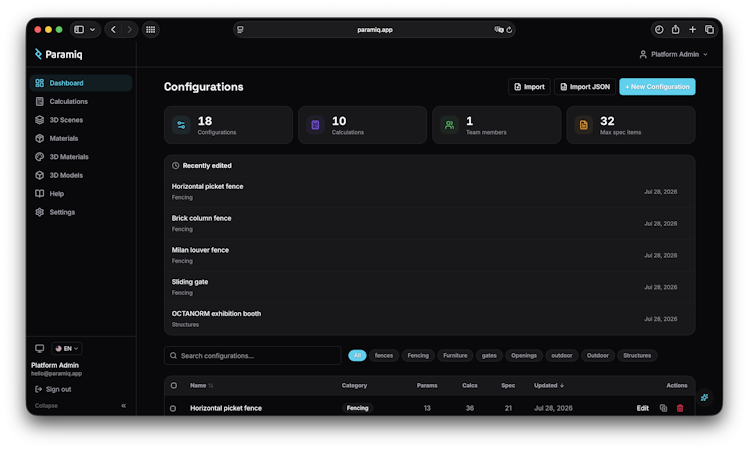
Task: Click the Settings gear icon
Action: click(40, 212)
